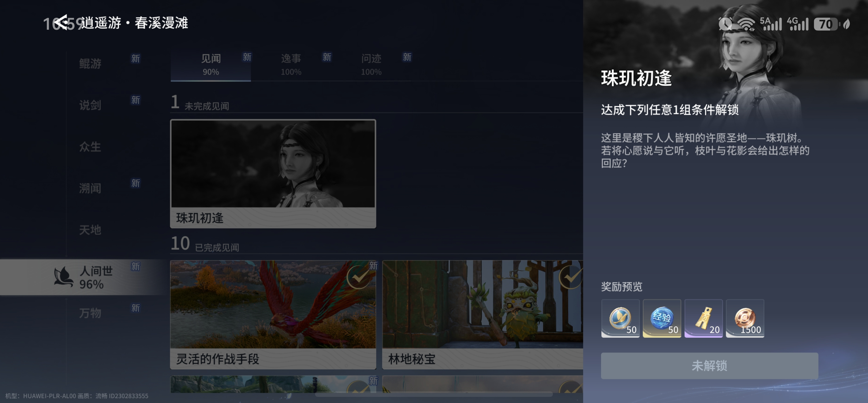Tap the 经验 orb reward icon
This screenshot has width=868, height=403.
coord(662,318)
